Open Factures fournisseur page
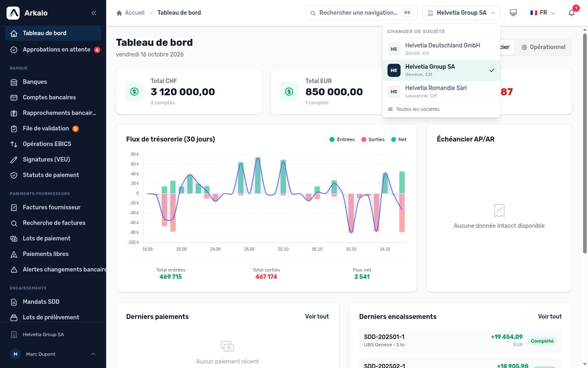588x368 pixels. click(x=53, y=207)
